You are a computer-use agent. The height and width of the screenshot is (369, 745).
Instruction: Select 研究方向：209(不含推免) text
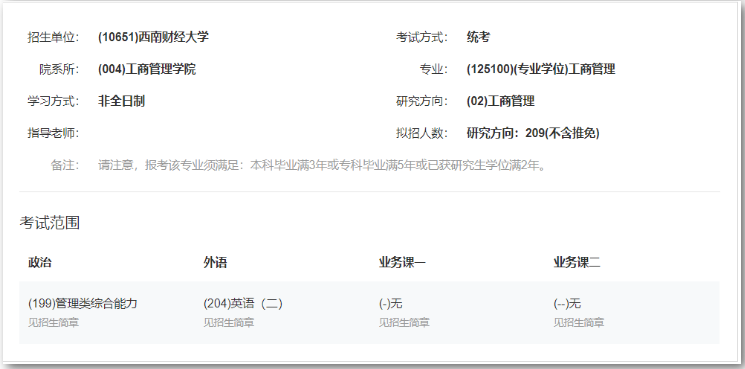[x=533, y=133]
